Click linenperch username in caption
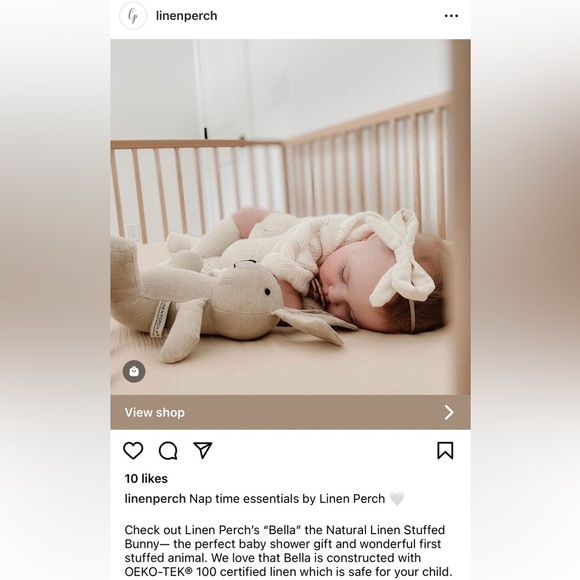 point(155,499)
